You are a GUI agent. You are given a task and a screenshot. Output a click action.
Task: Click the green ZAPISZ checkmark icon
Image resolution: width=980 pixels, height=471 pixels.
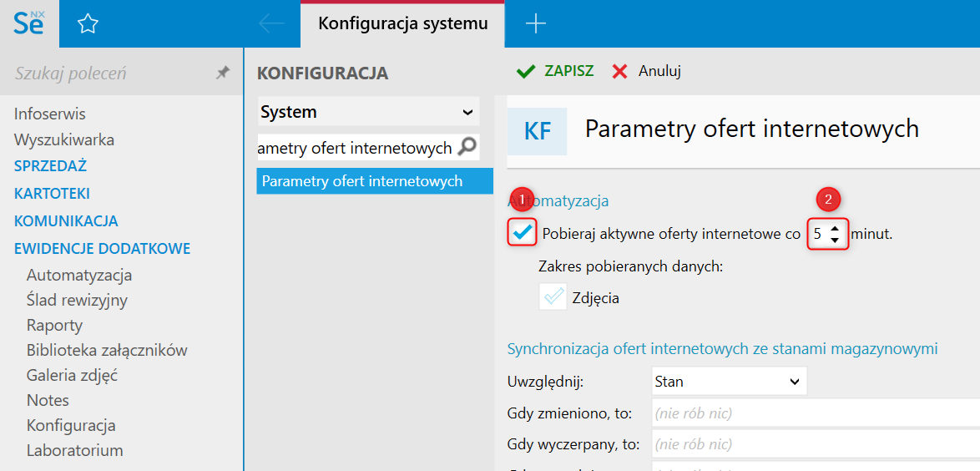click(526, 72)
